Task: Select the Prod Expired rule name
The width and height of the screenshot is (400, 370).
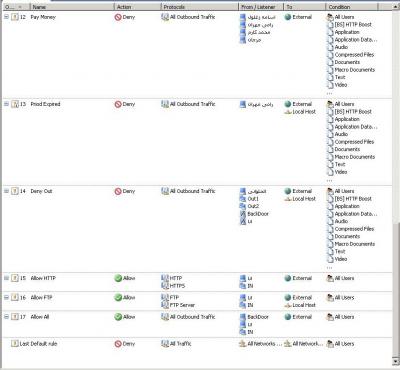Action: [45, 104]
